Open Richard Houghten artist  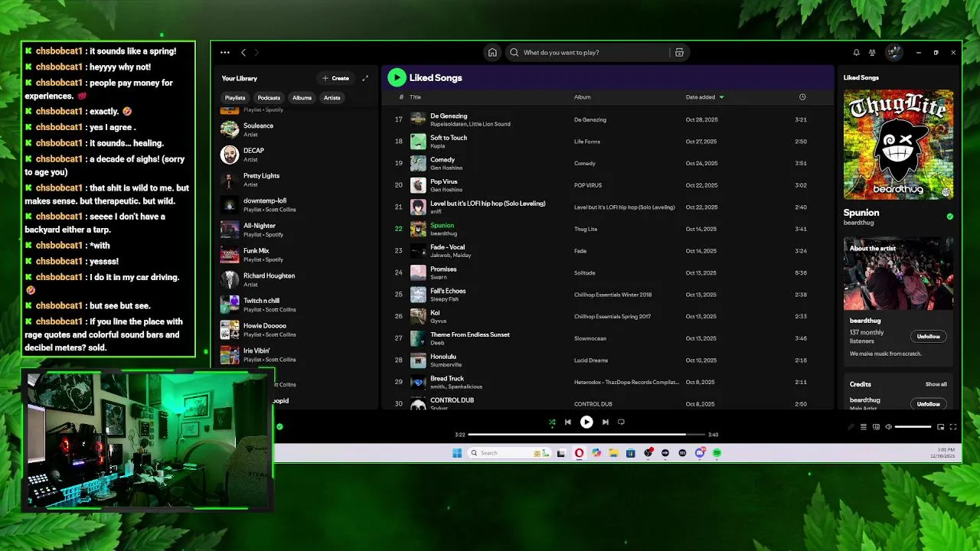(297, 279)
